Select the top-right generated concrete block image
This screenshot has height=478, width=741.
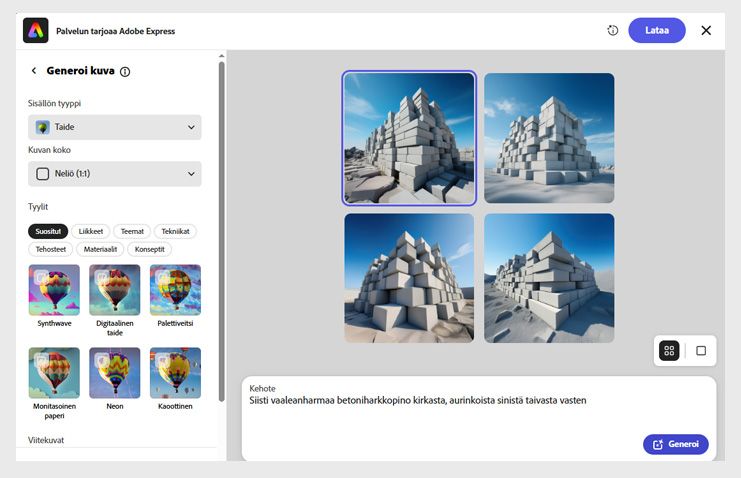[x=549, y=138]
